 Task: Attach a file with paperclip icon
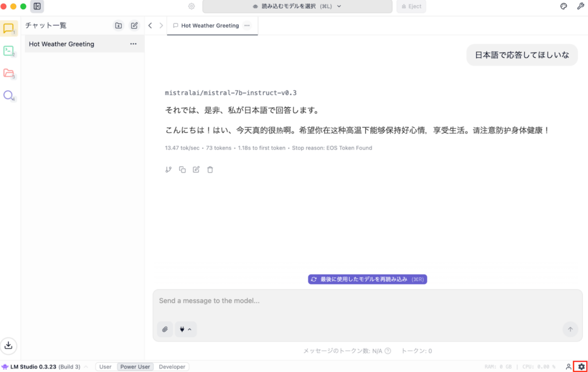pos(165,330)
